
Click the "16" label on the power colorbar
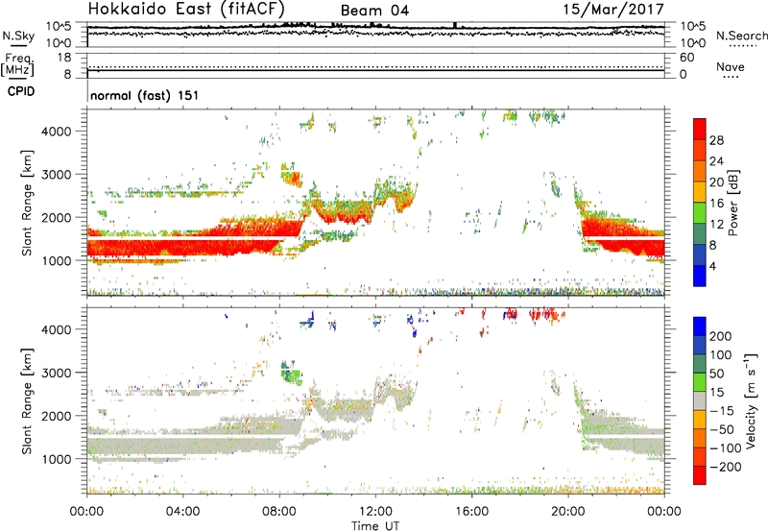click(716, 204)
